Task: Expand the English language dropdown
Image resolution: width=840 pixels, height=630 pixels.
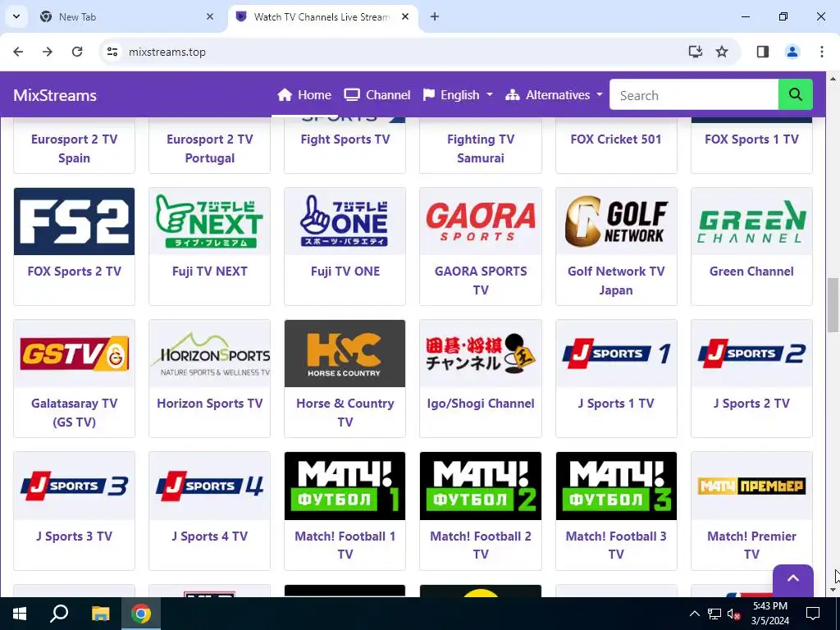Action: (x=458, y=95)
